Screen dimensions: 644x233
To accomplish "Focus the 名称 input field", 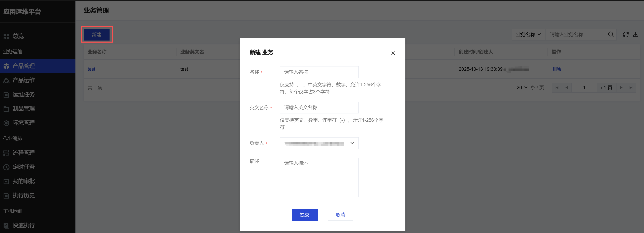I will (319, 72).
